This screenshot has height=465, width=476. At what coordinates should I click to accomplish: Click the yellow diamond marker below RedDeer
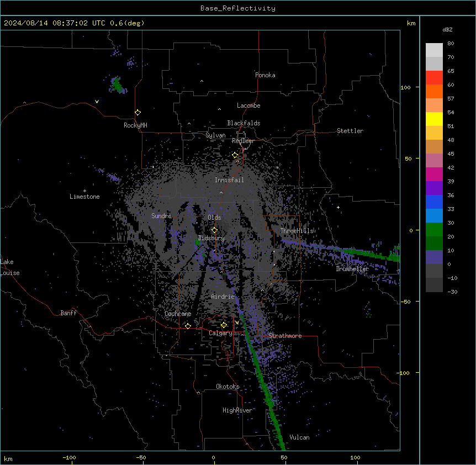coord(235,155)
